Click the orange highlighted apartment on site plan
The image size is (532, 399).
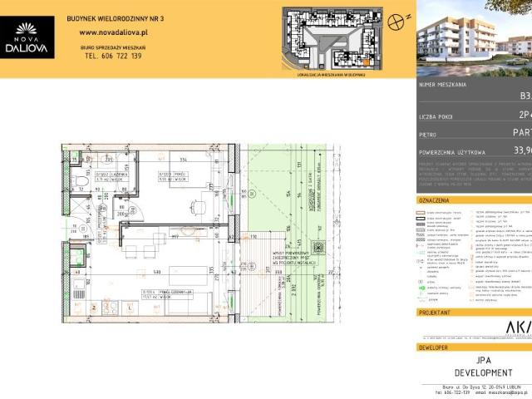pos(366,62)
